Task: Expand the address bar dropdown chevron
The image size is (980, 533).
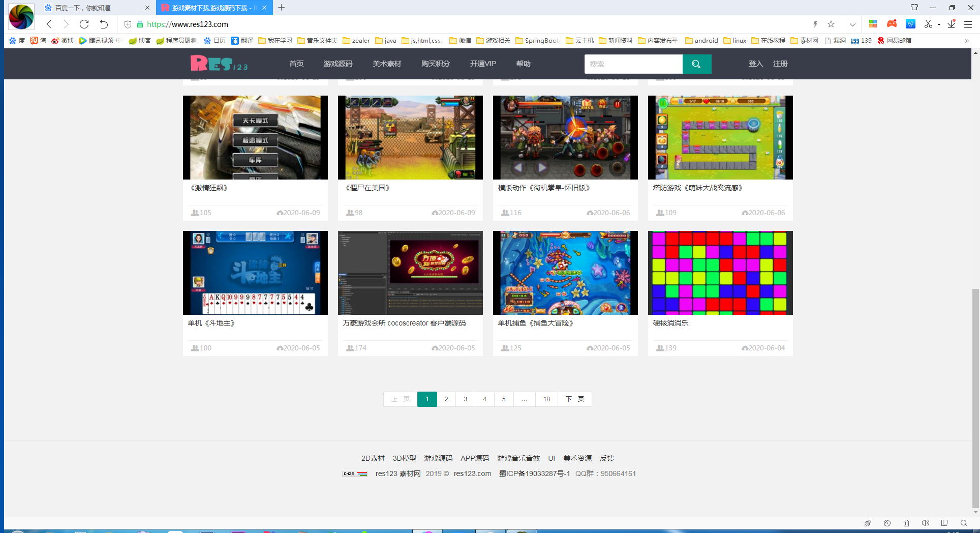Action: coord(852,24)
